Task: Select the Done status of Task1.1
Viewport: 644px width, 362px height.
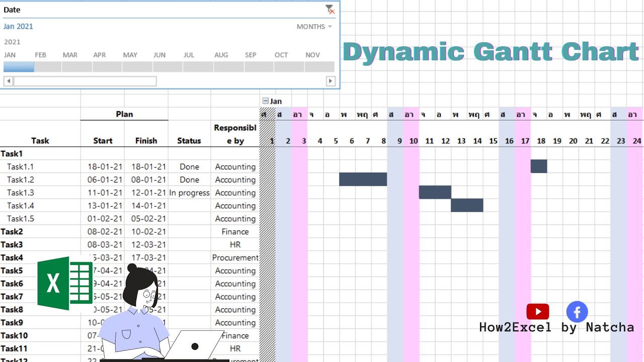Action: [x=189, y=167]
